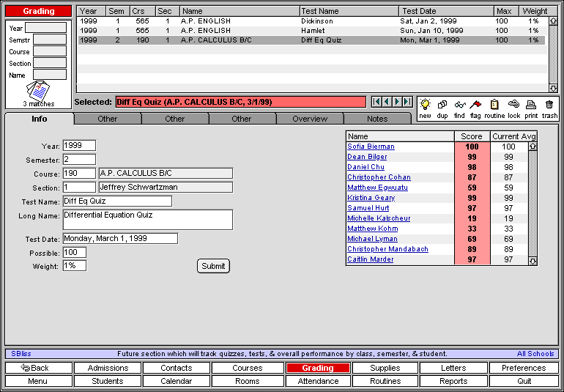Select the Hamlet test row
This screenshot has height=392, width=564.
pyautogui.click(x=311, y=31)
